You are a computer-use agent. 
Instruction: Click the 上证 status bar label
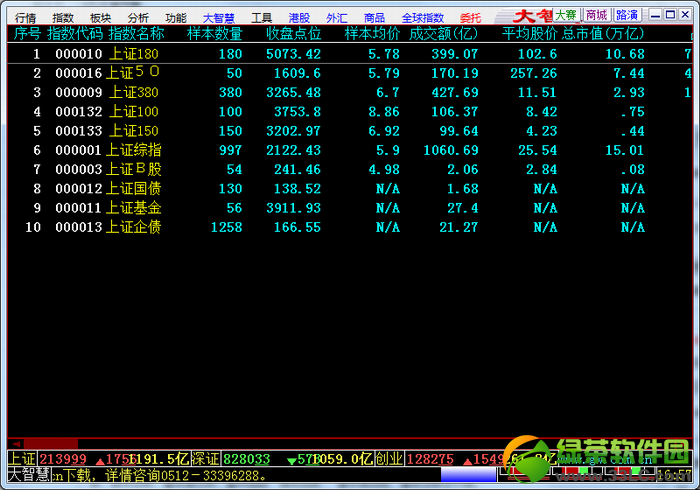[x=22, y=459]
